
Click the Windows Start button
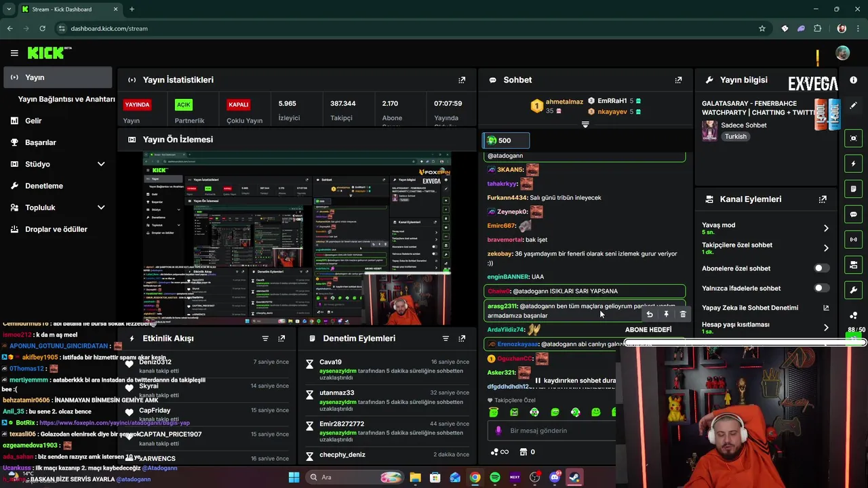coord(294,477)
